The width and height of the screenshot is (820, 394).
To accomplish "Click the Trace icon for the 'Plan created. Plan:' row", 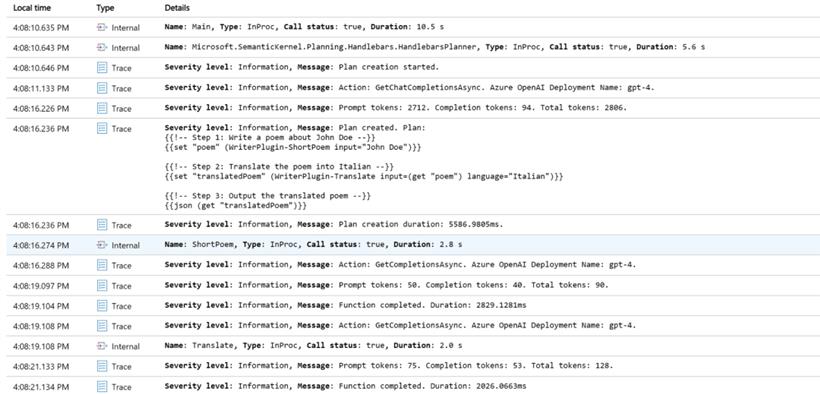I will pyautogui.click(x=102, y=129).
